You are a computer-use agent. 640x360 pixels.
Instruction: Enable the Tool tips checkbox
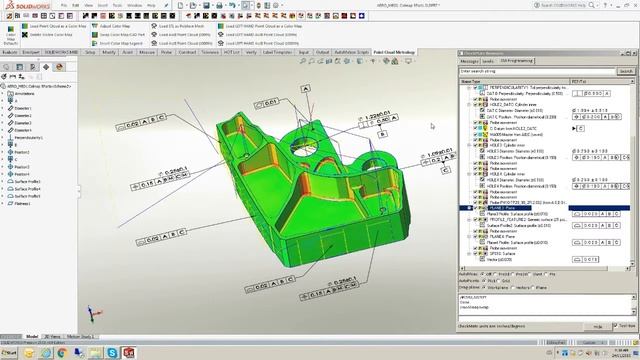(615, 326)
